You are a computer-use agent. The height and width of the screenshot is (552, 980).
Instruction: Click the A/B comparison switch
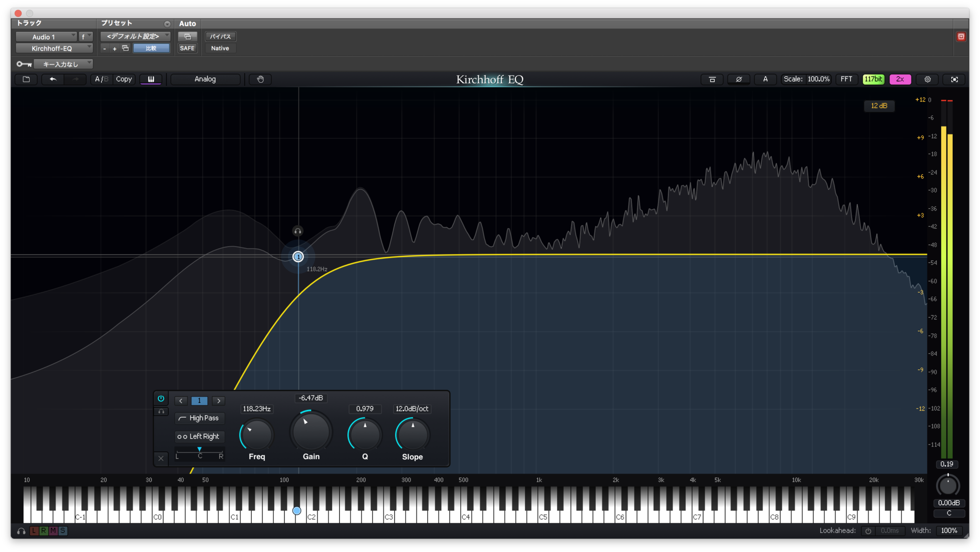(x=100, y=79)
